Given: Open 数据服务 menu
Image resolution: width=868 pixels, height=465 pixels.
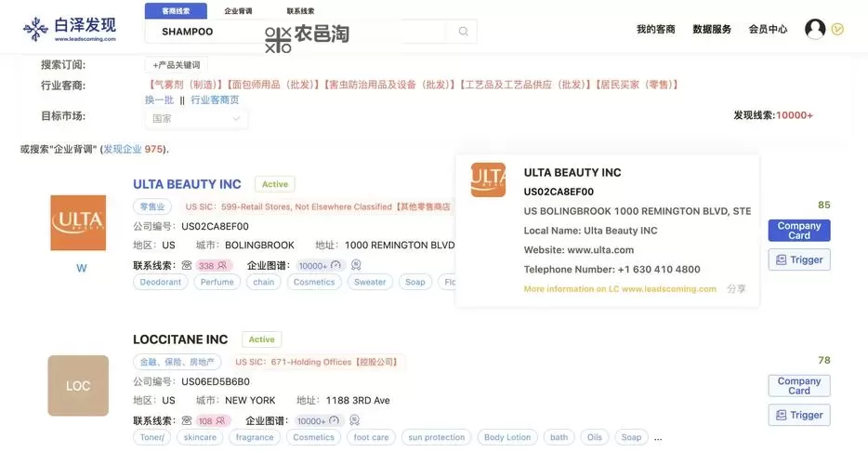Looking at the screenshot, I should pyautogui.click(x=712, y=30).
